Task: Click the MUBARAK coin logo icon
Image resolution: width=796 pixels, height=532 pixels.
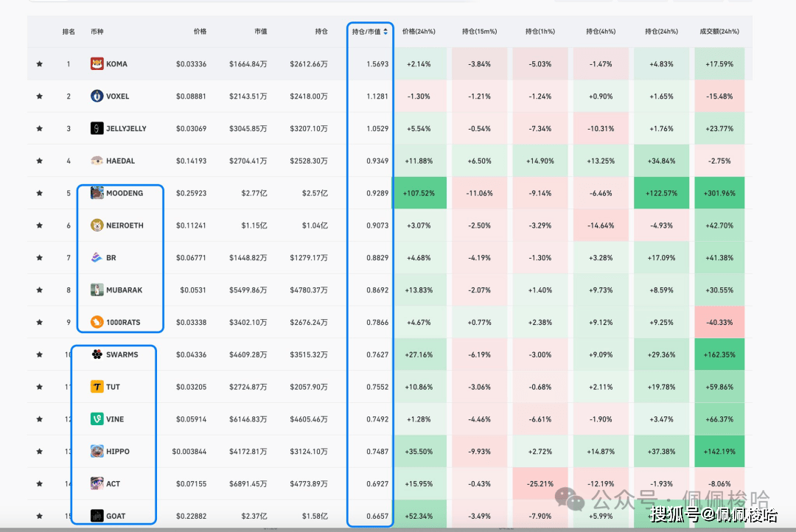Action: pos(97,290)
